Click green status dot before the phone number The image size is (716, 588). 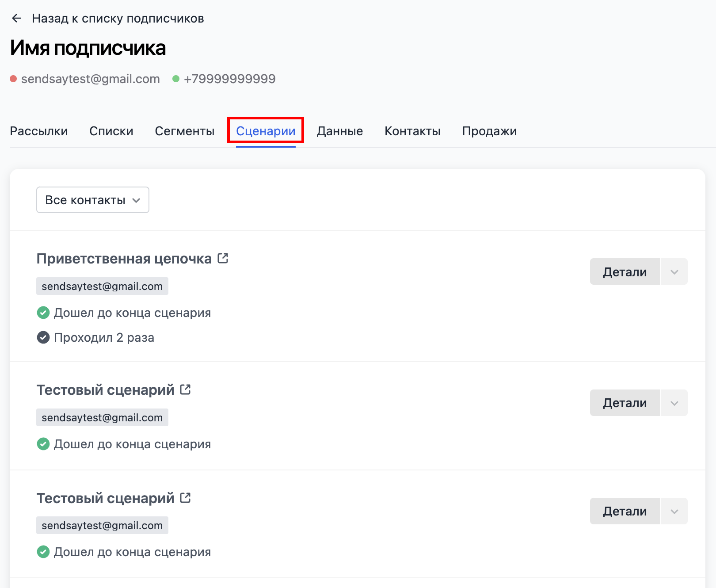pos(176,79)
